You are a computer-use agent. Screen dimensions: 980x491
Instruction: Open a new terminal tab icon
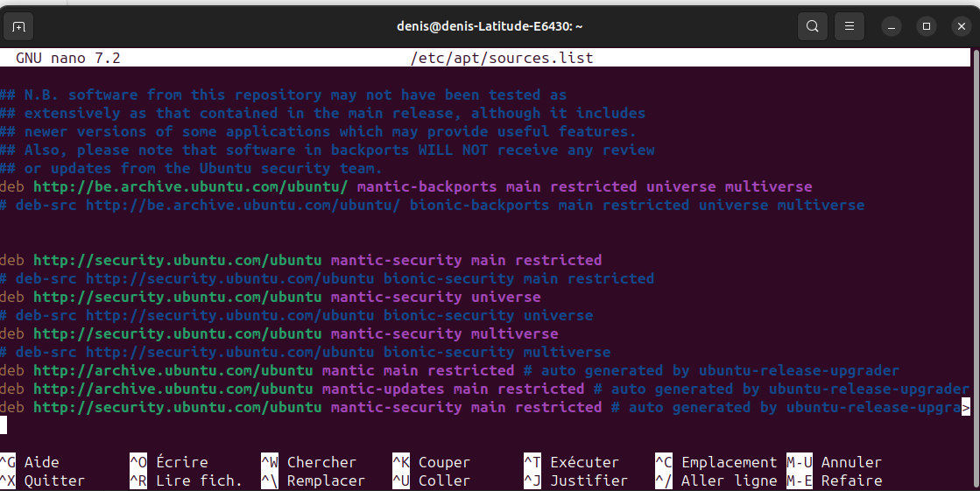tap(18, 27)
